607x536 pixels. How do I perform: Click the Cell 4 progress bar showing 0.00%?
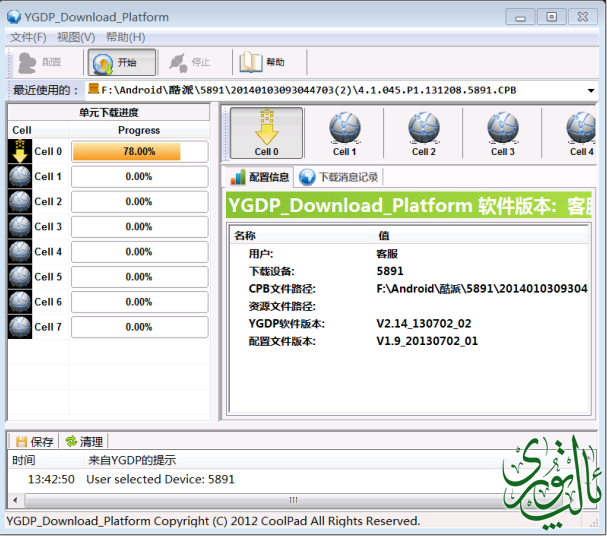pos(140,252)
